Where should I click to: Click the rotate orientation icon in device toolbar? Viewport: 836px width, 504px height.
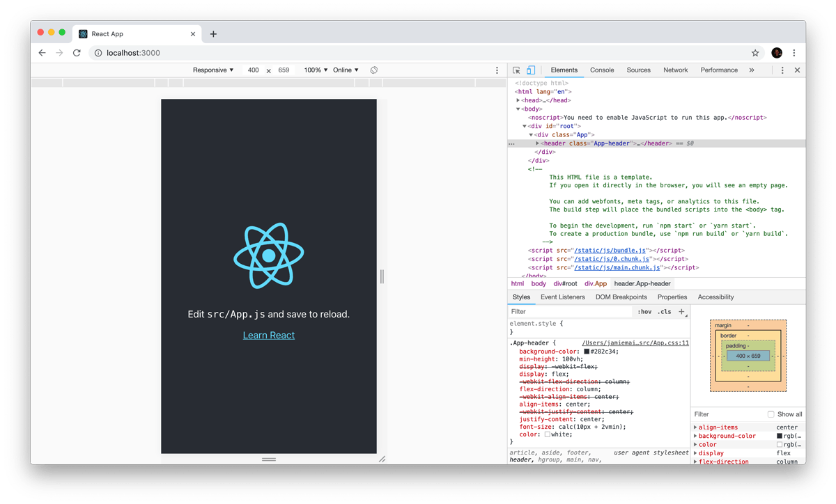374,70
